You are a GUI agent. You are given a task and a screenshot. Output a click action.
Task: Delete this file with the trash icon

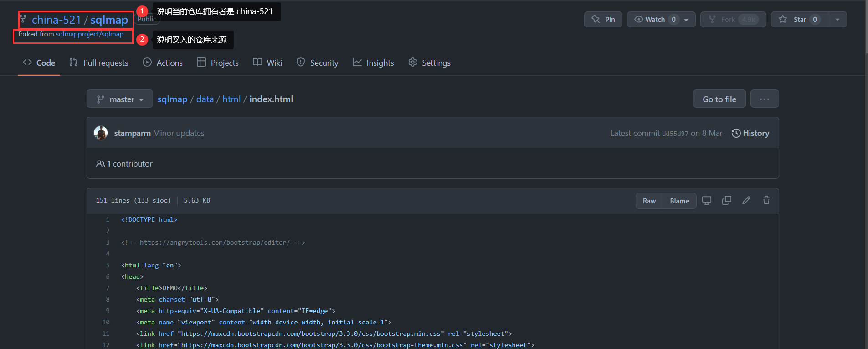click(x=766, y=201)
